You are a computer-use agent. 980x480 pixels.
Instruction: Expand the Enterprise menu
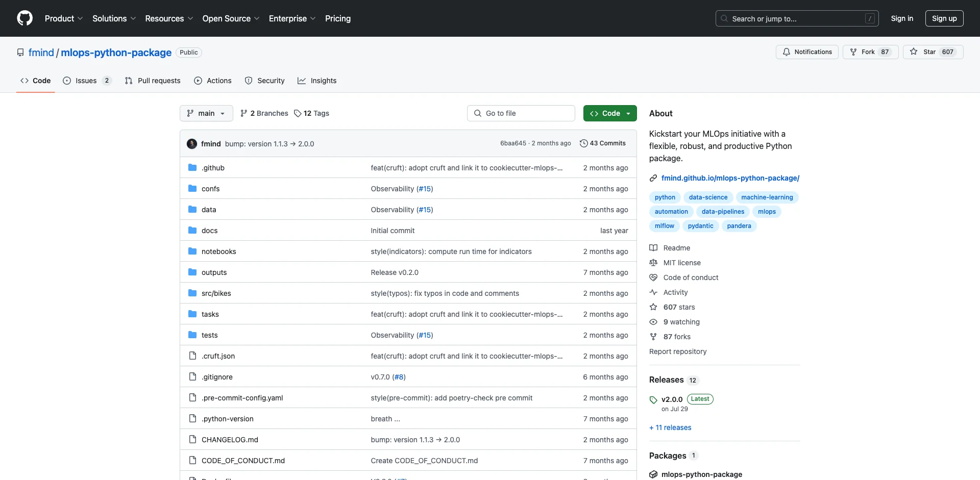(292, 18)
